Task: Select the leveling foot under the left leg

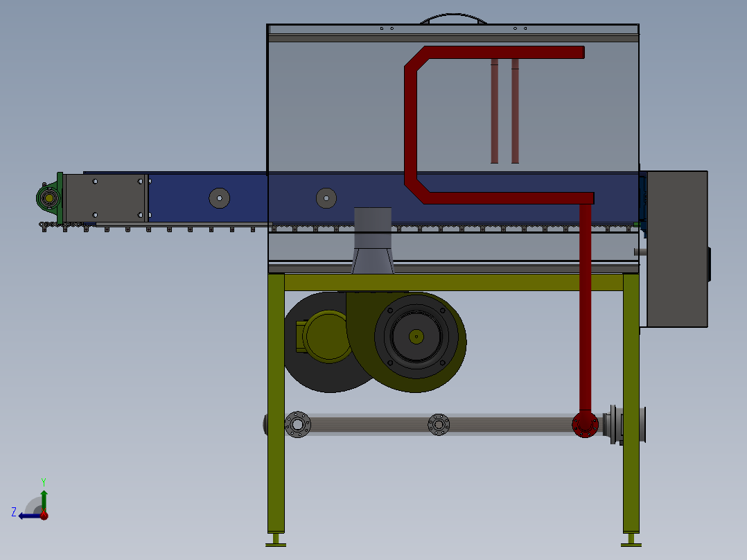Action: click(276, 540)
